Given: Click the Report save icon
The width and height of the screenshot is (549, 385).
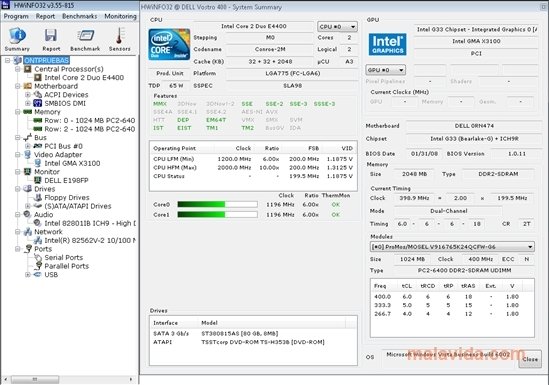Looking at the screenshot, I should tap(51, 35).
